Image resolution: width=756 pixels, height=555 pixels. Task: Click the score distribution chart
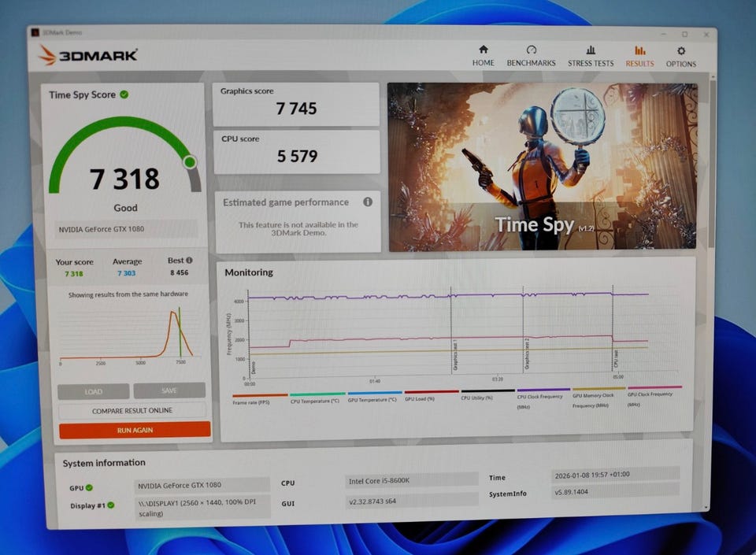point(128,335)
